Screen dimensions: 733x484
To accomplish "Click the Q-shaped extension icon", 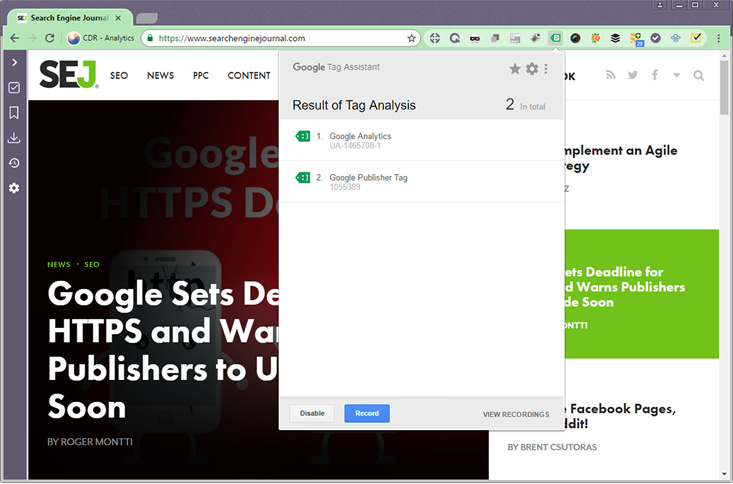I will point(455,38).
